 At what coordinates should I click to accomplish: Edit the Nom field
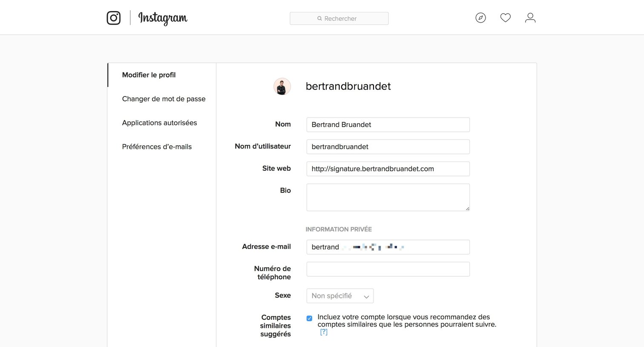(388, 124)
